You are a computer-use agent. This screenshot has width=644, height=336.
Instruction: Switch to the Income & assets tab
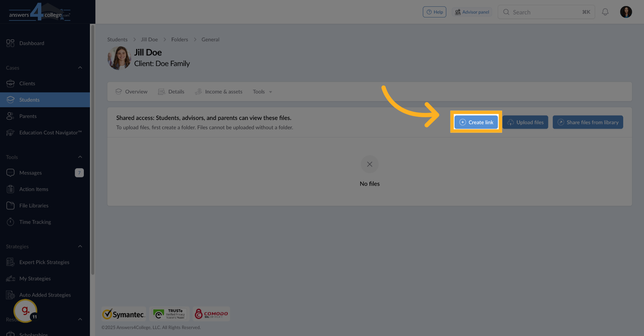(x=223, y=91)
